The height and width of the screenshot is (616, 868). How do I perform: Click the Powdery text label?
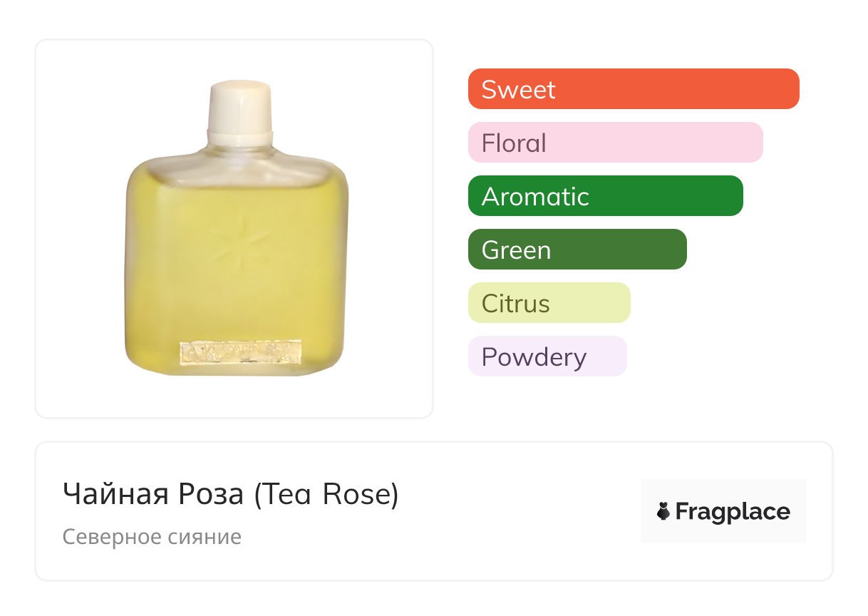tap(534, 357)
